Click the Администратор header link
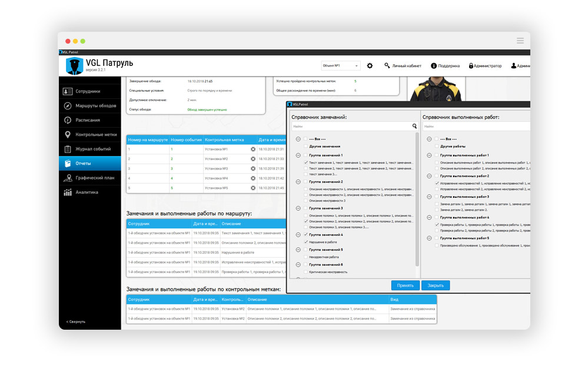Screen dimensions: 588x365 [487, 66]
